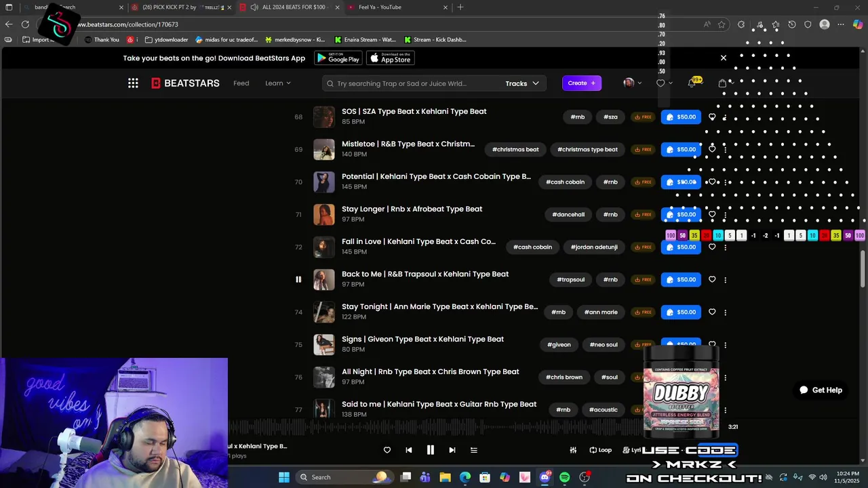
Task: Free download icon for Stay Tonight
Action: 643,312
